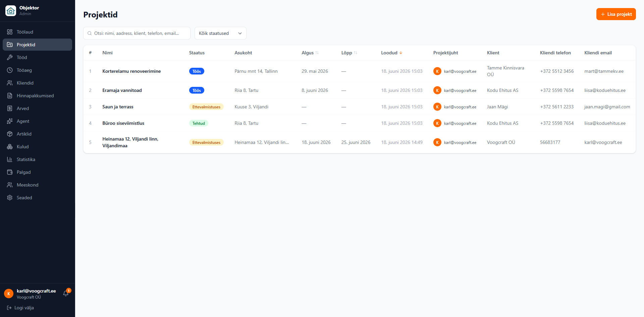Open Palgad menu item
Viewport: 644px width, 317px height.
point(37,172)
